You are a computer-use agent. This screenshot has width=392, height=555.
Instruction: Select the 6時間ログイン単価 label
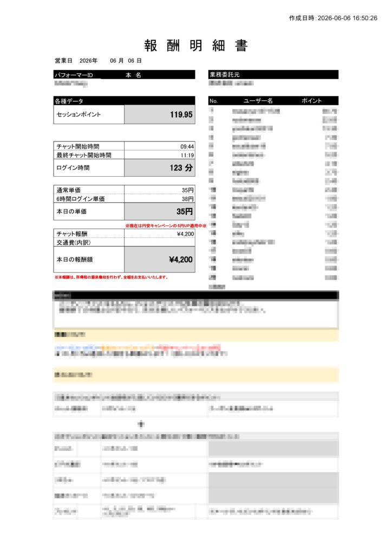tap(80, 199)
